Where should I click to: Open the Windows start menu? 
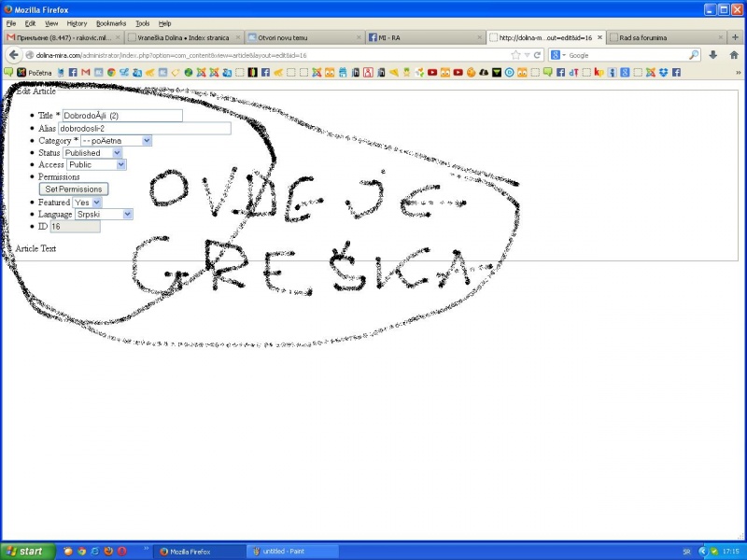click(27, 552)
